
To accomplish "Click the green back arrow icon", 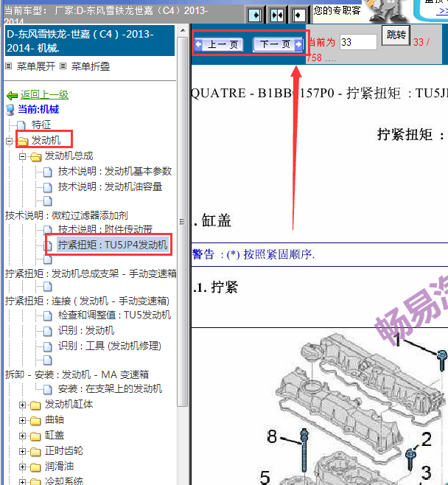I will click(x=12, y=96).
